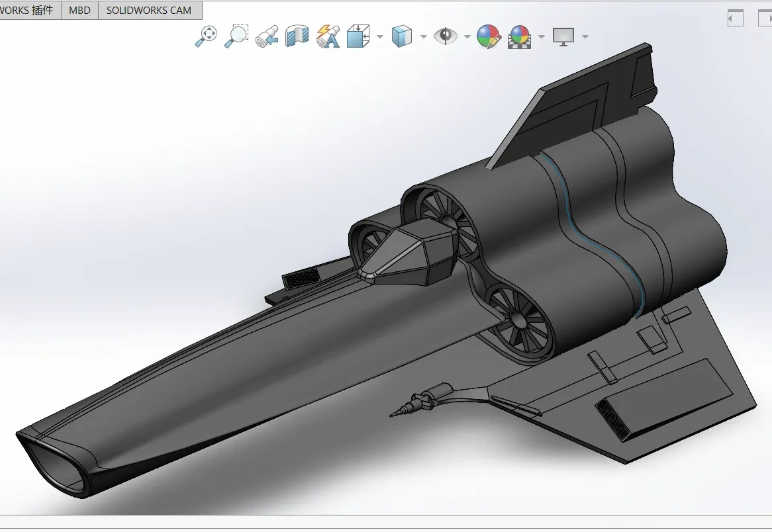Open the SOLIDWORKS CAM tab

coord(150,10)
